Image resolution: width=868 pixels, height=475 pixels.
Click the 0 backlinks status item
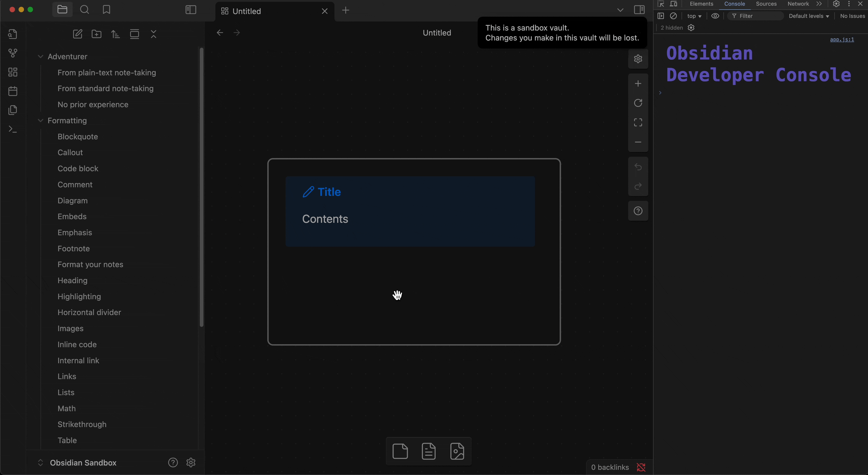coord(610,468)
